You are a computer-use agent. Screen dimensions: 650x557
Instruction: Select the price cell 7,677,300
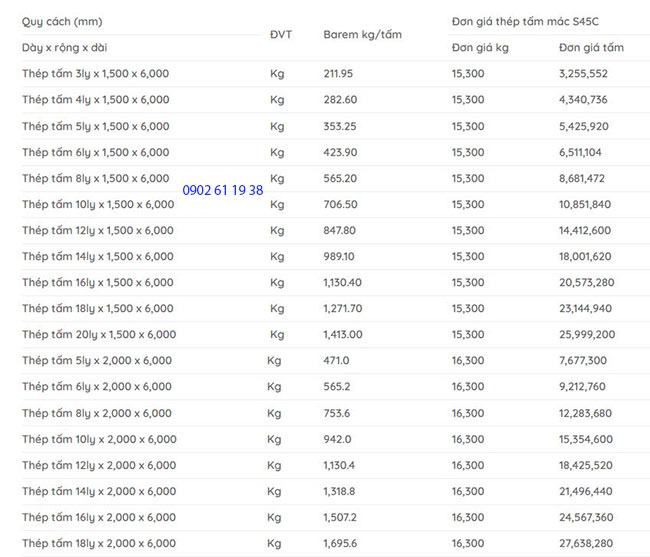click(583, 360)
